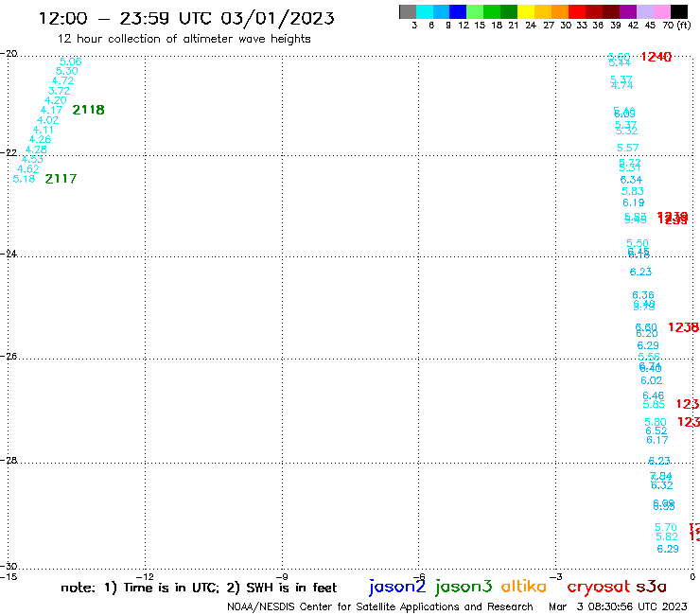Image resolution: width=700 pixels, height=615 pixels.
Task: Click the wave height value 4.11
Action: click(x=44, y=130)
